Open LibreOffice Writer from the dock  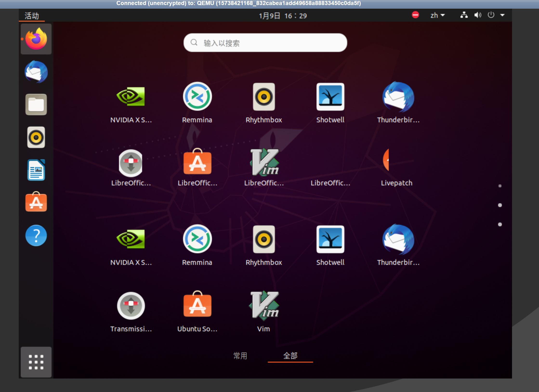(36, 170)
